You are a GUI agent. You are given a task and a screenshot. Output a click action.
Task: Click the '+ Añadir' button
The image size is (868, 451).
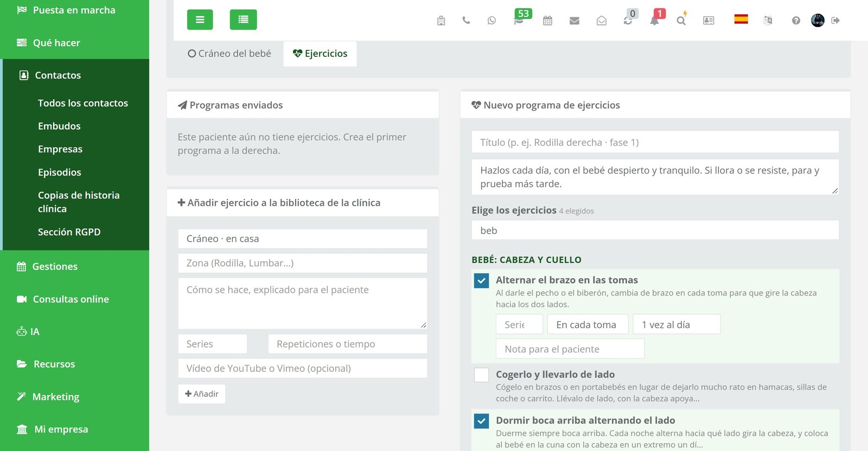202,394
